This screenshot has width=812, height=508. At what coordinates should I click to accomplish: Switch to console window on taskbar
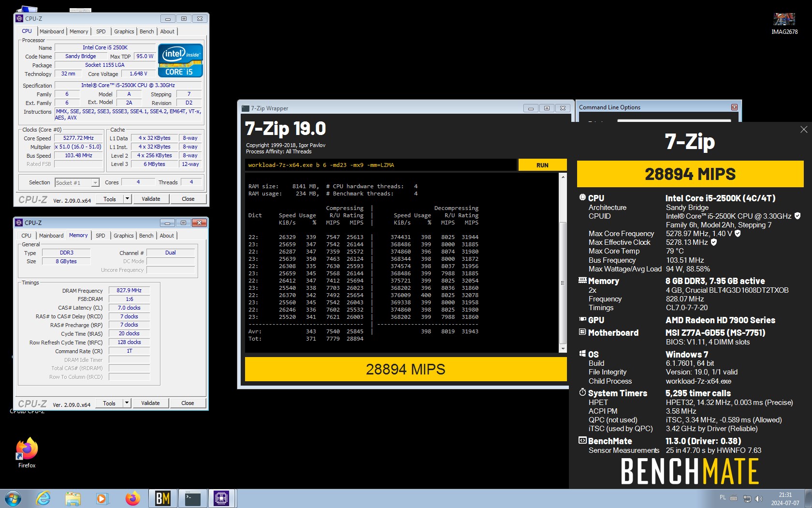(192, 498)
